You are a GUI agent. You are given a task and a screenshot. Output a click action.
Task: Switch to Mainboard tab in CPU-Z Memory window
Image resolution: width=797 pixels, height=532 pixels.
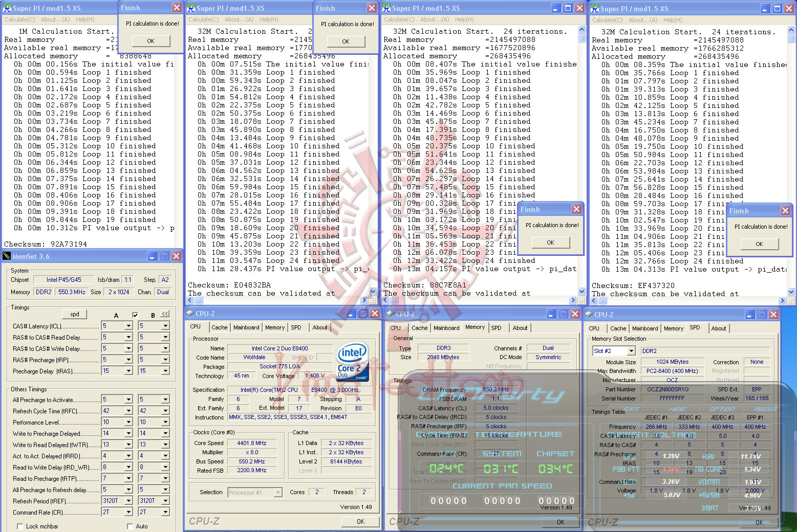(x=446, y=328)
